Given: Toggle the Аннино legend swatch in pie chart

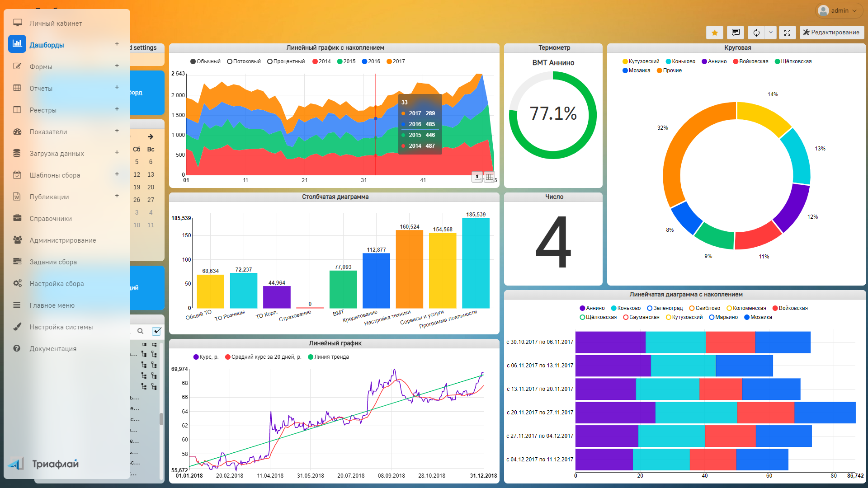Looking at the screenshot, I should point(704,61).
